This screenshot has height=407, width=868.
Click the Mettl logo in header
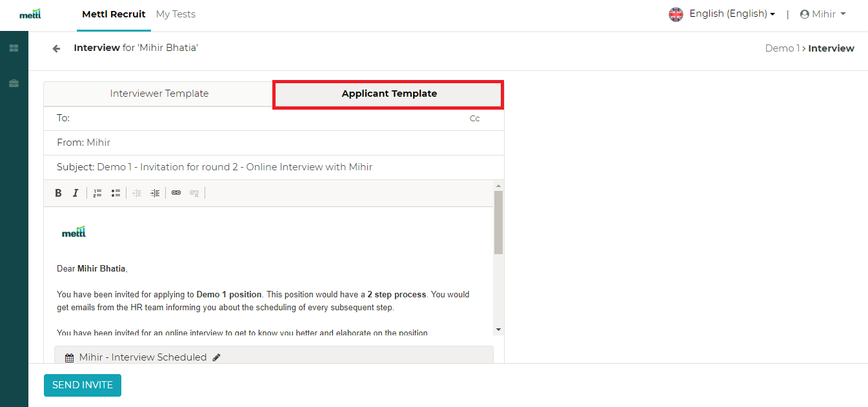(x=30, y=14)
